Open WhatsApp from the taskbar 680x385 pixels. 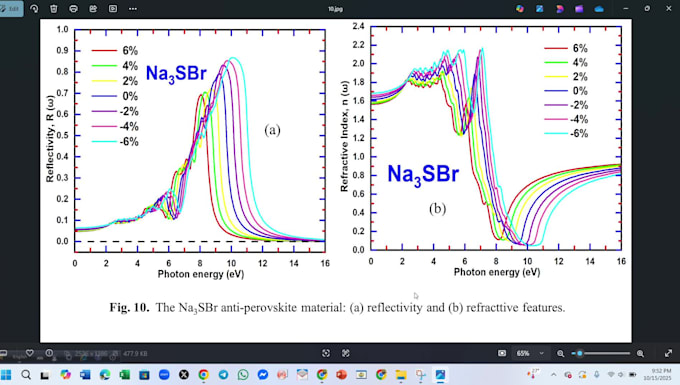point(243,375)
